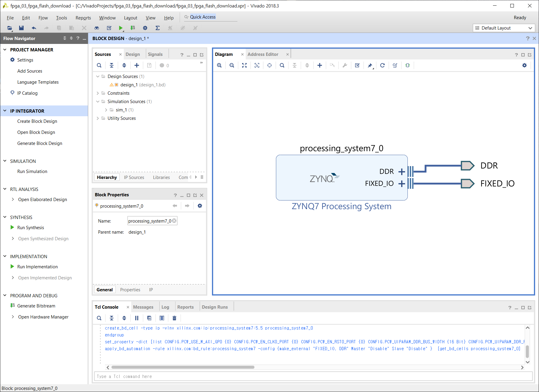Viewport: 539px width, 392px height.
Task: Open Diagram settings gear icon
Action: (x=524, y=65)
